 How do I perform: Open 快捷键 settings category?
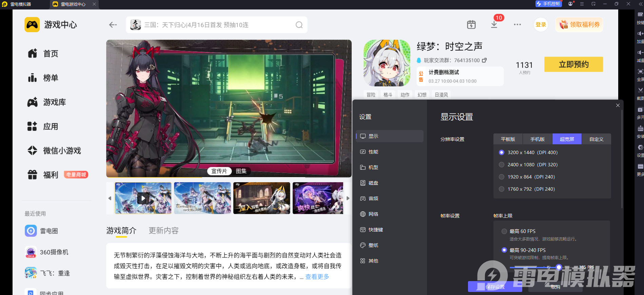point(390,230)
